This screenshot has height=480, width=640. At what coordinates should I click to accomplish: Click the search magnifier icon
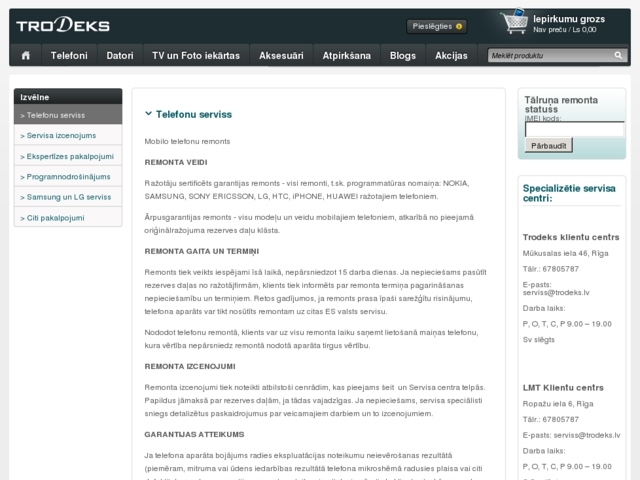(x=618, y=55)
